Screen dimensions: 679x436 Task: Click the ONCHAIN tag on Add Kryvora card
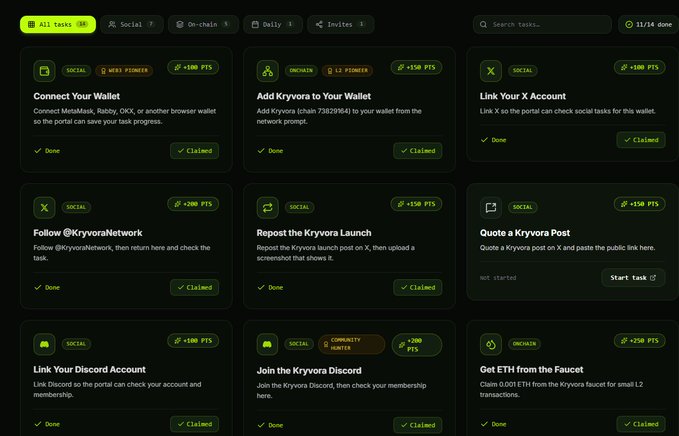click(301, 71)
